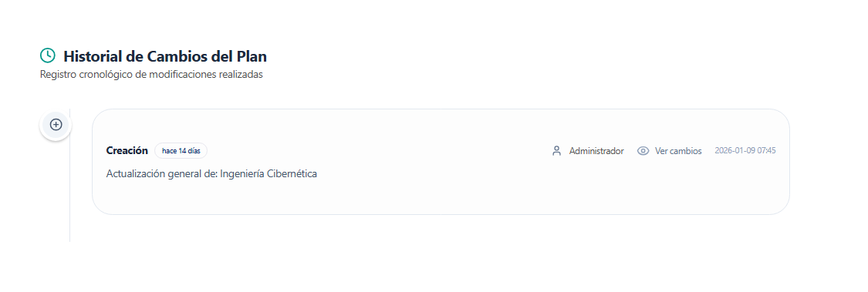
Task: Click the 'Registro cronológico de modificaciones realizadas' subtitle
Action: (151, 74)
